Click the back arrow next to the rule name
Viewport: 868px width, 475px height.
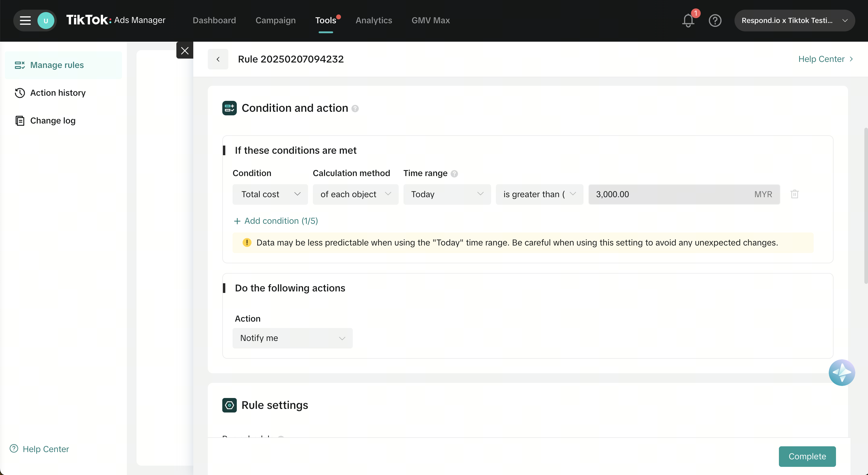218,59
